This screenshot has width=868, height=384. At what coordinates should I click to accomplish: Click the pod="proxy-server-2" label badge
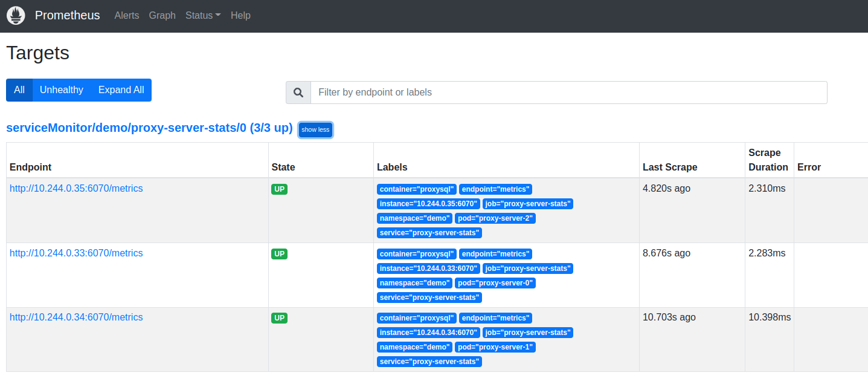[x=495, y=218]
